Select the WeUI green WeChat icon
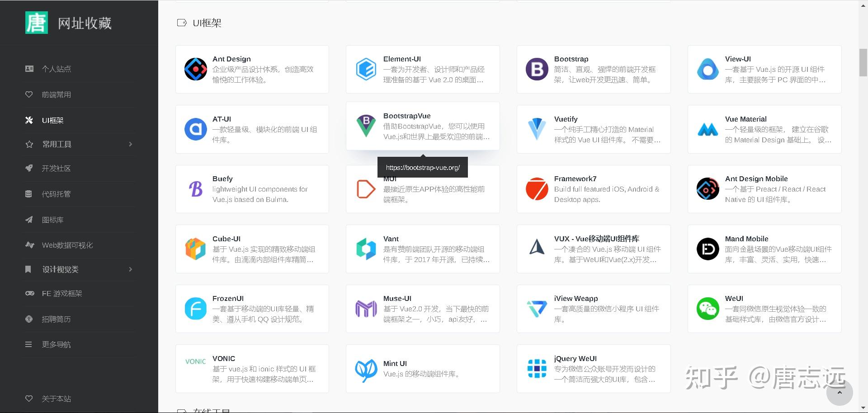868x413 pixels. coord(708,309)
